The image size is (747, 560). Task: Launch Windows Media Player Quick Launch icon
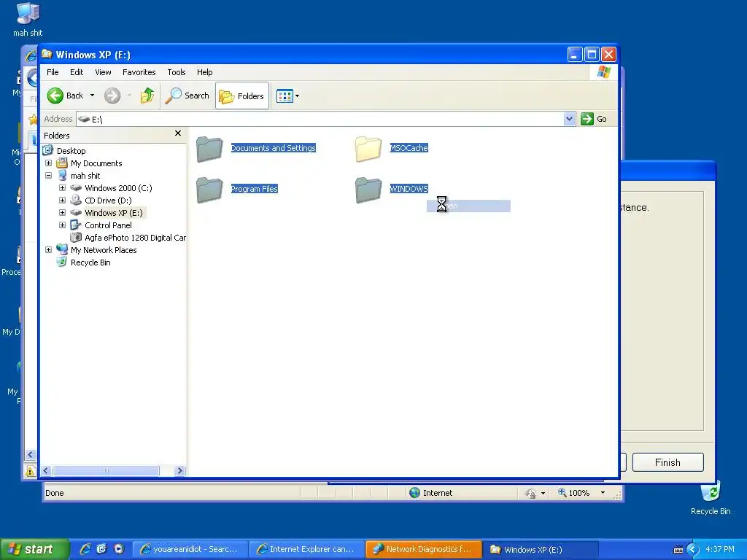[118, 549]
